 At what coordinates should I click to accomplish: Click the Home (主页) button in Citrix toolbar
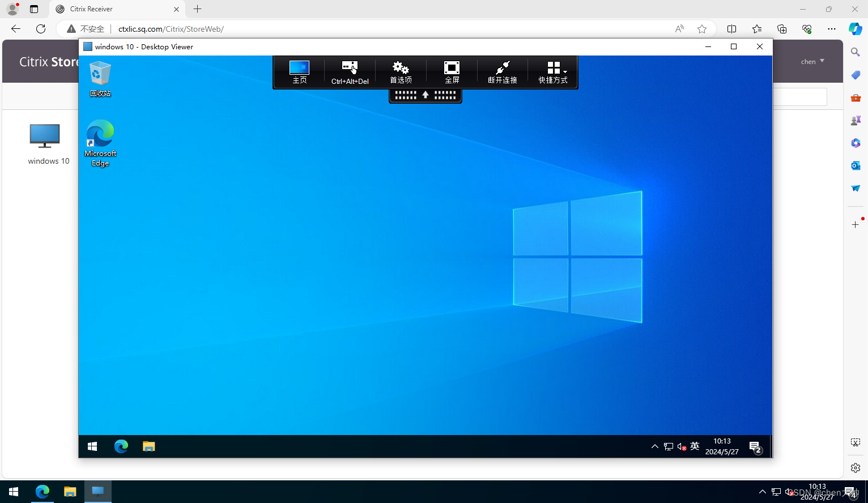click(x=299, y=72)
